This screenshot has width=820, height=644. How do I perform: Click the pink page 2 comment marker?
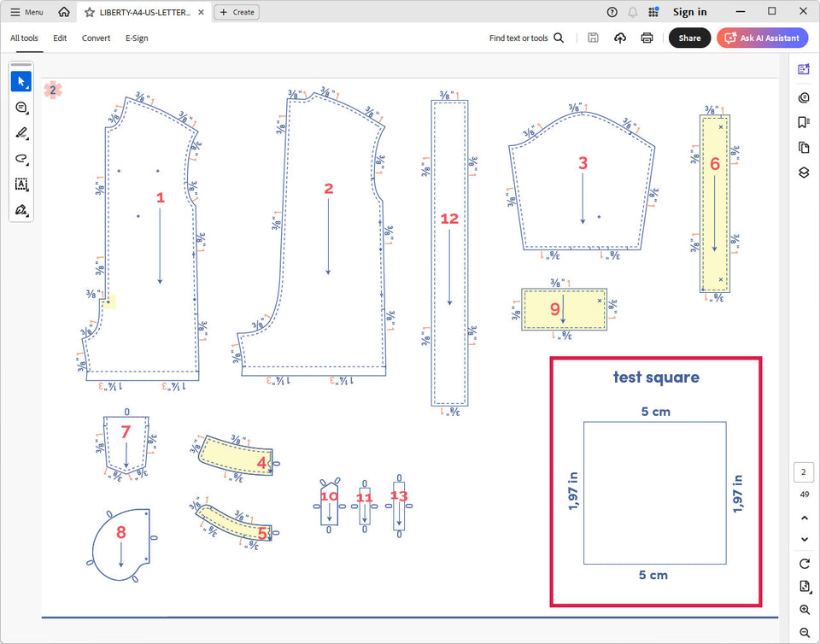point(53,90)
